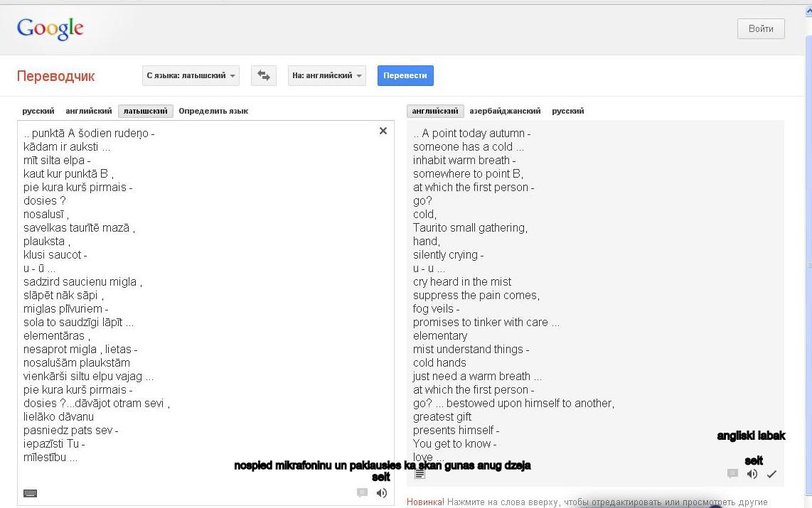Click the Google logo
Screen dimensions: 812x508
coord(50,28)
